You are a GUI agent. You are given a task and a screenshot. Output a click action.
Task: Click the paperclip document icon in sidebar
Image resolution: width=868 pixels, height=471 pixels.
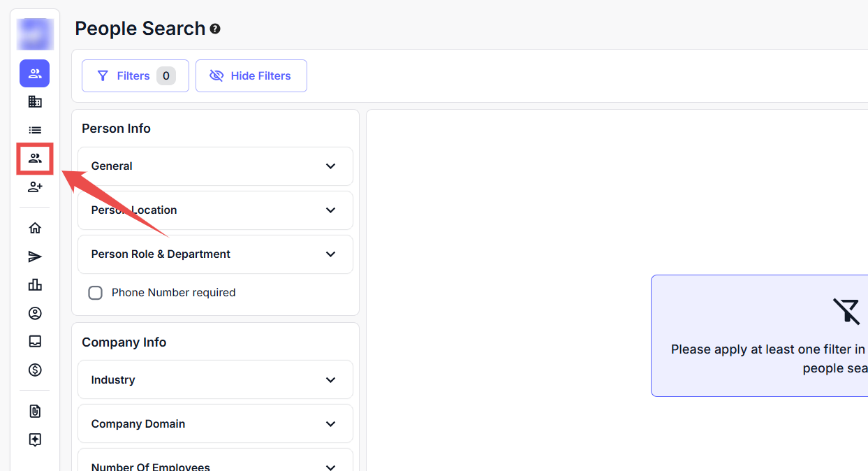coord(35,412)
